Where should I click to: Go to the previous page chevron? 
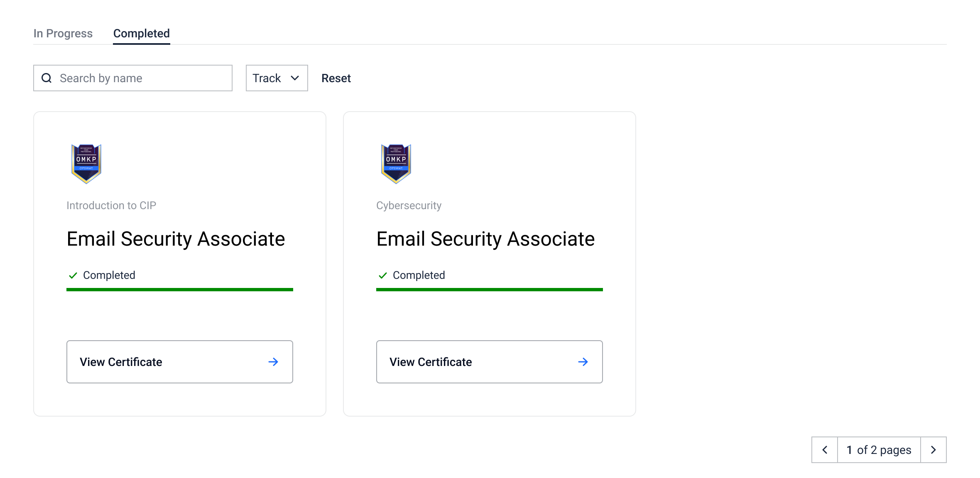[825, 450]
